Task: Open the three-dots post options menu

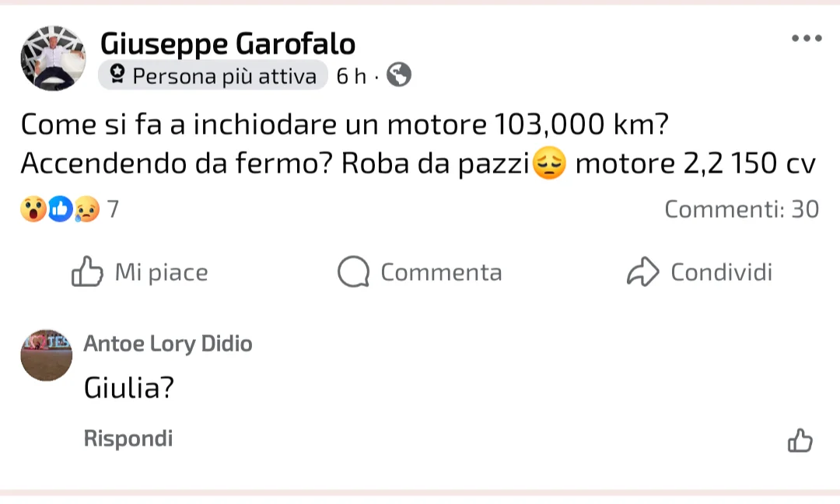Action: [807, 38]
